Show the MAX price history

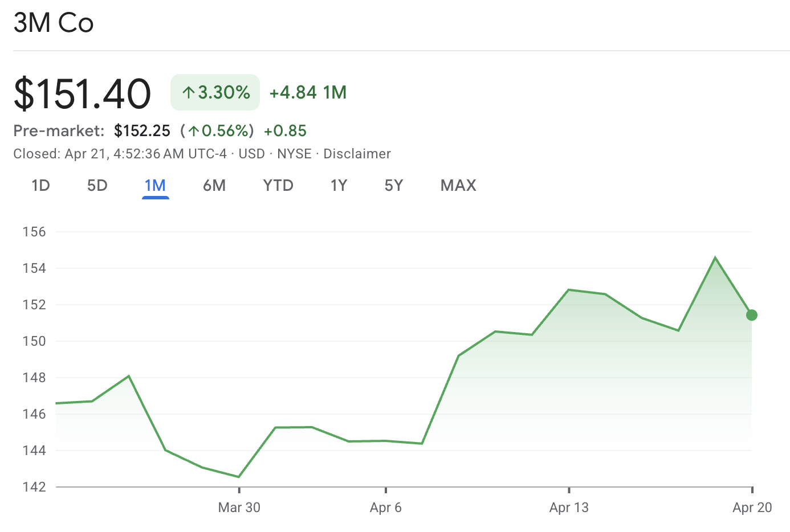pos(458,186)
